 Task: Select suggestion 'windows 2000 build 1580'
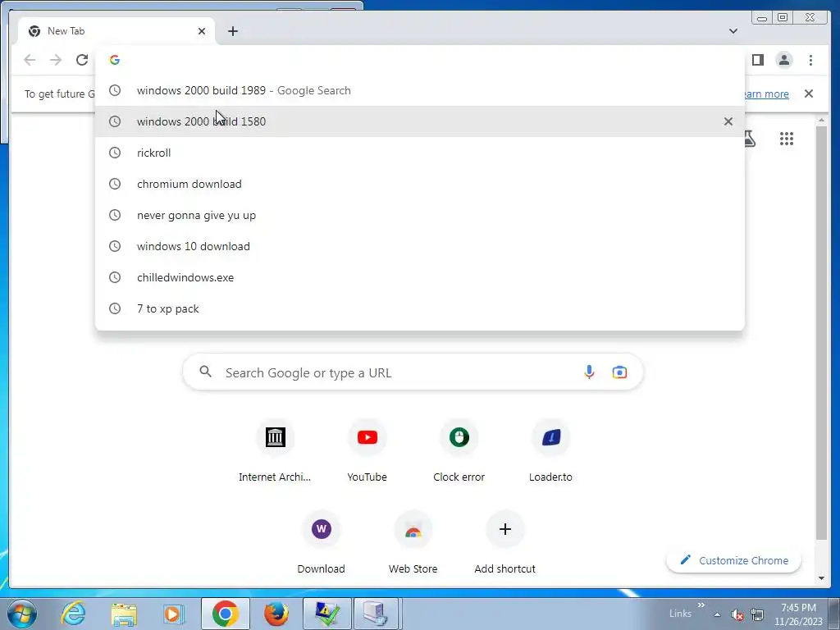(x=420, y=121)
